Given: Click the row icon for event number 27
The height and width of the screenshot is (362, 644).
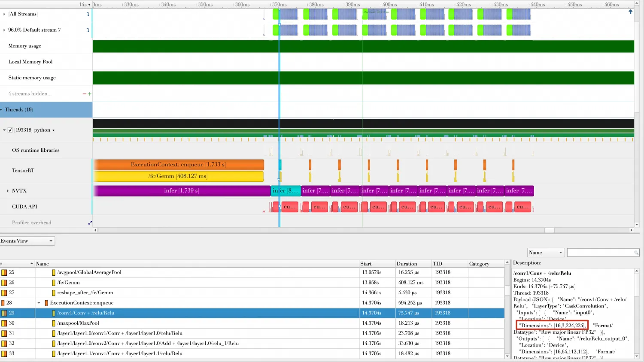Looking at the screenshot, I should (4, 293).
